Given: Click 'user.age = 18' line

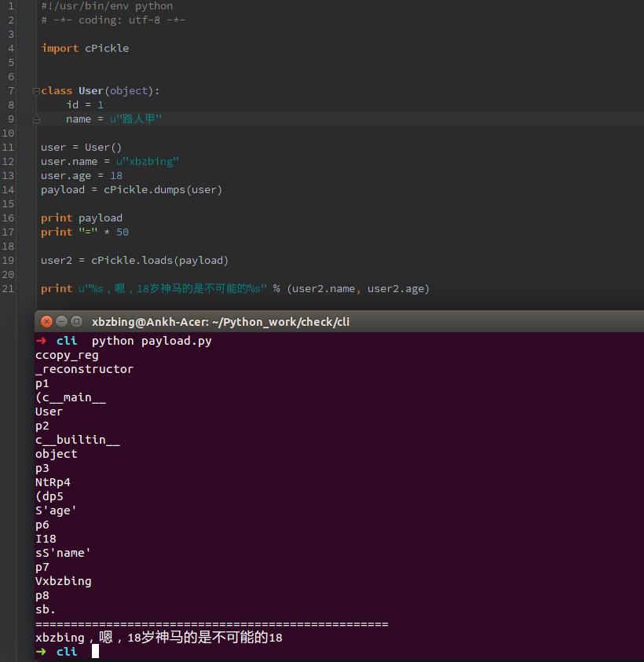Looking at the screenshot, I should [82, 176].
